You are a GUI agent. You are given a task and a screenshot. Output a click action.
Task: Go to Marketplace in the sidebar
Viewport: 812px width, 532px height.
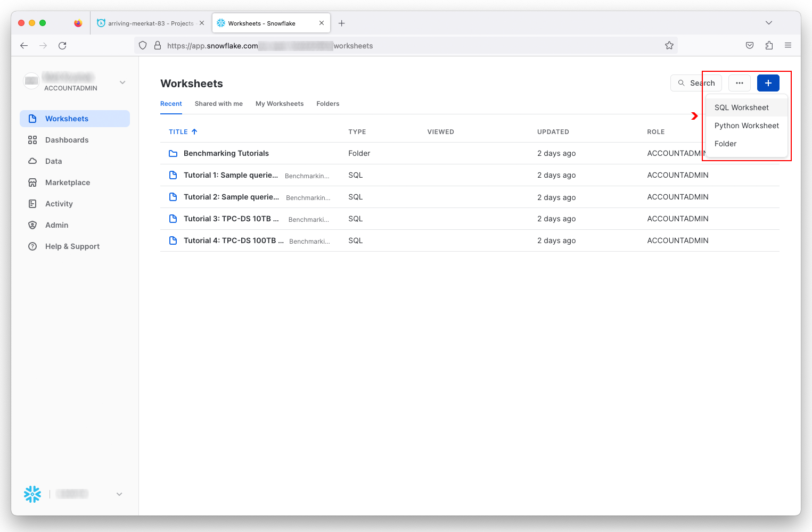67,182
